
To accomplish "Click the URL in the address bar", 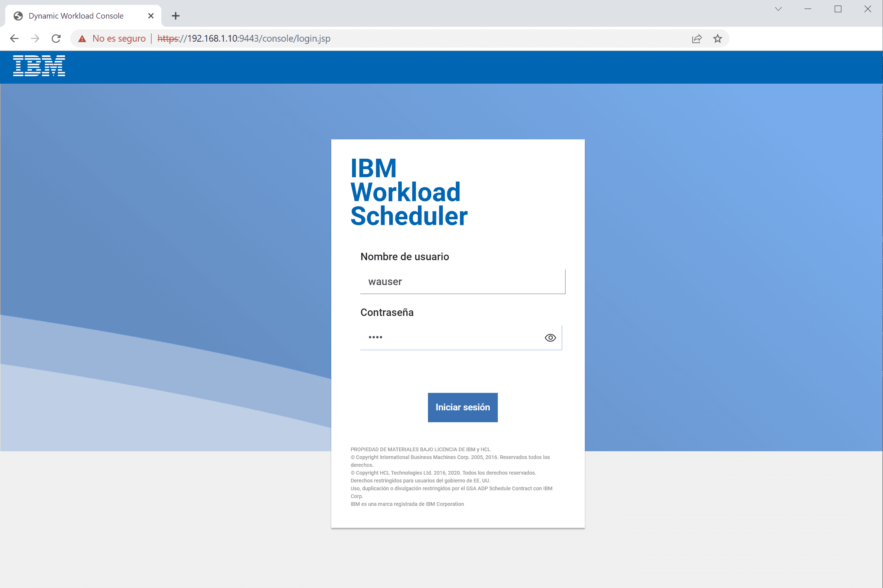I will [x=244, y=38].
